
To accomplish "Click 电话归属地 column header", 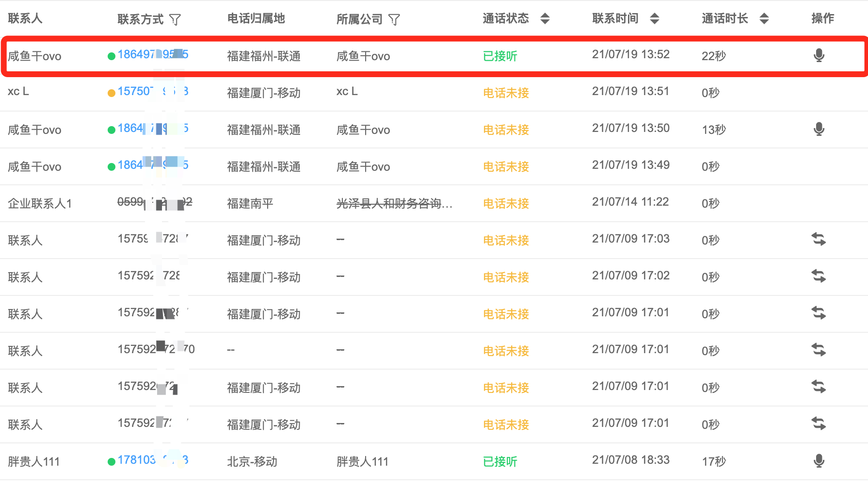I will [x=256, y=18].
